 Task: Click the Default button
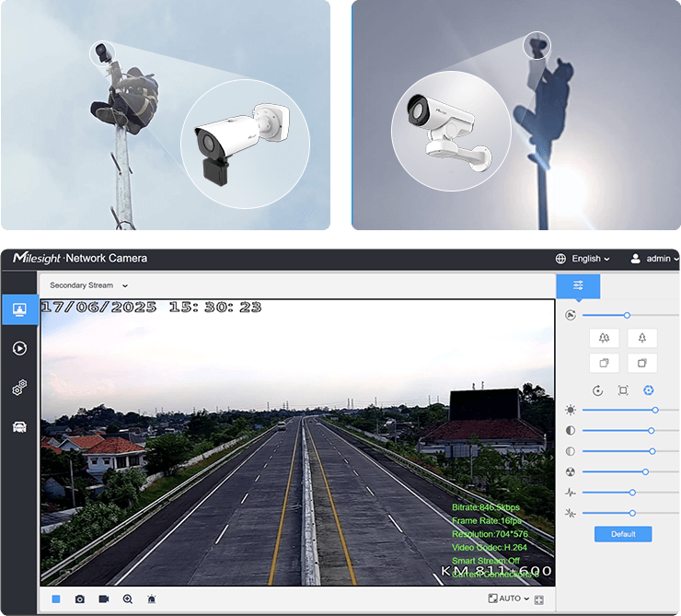[x=623, y=534]
